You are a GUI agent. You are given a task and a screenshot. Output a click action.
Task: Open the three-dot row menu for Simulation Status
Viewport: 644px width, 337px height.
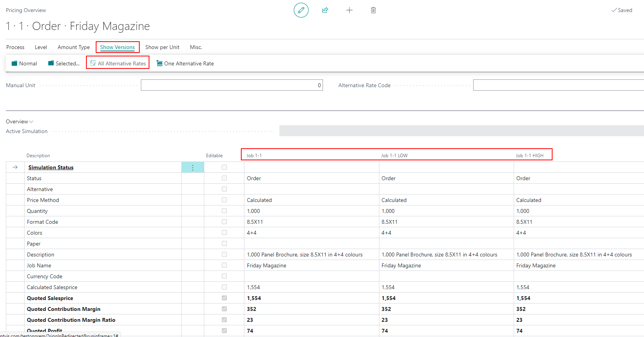(x=193, y=167)
